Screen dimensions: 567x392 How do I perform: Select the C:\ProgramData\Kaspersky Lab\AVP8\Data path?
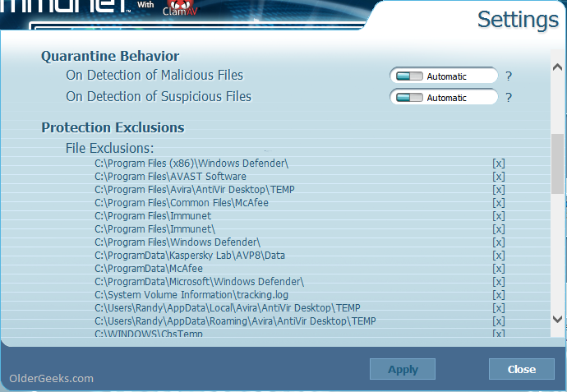(x=190, y=256)
